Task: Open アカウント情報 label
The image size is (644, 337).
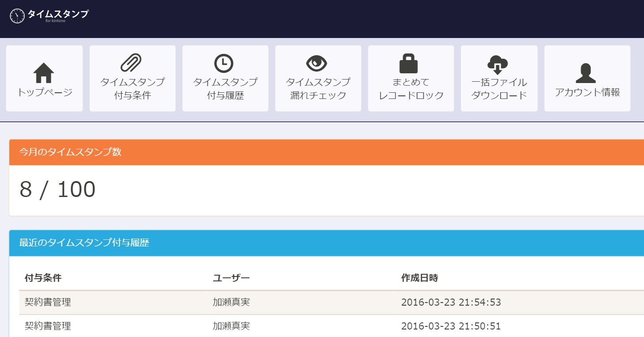Action: pyautogui.click(x=587, y=92)
